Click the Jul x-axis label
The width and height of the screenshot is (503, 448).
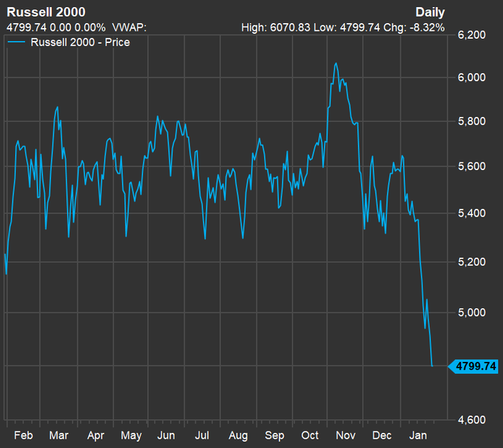(202, 436)
